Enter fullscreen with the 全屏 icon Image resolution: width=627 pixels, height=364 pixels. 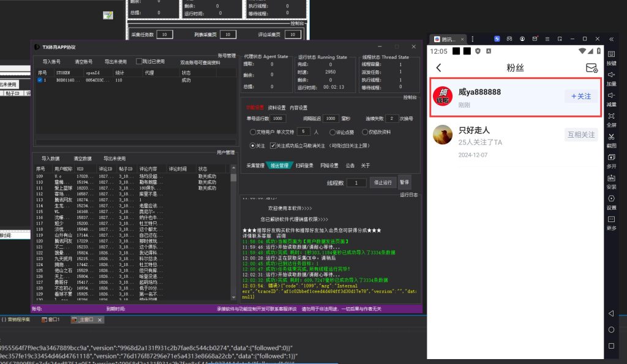click(x=611, y=116)
